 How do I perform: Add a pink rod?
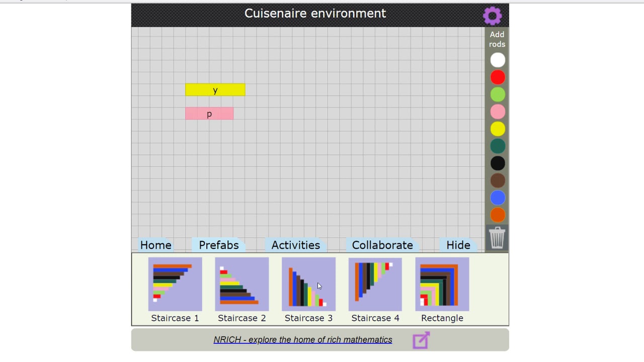(498, 112)
